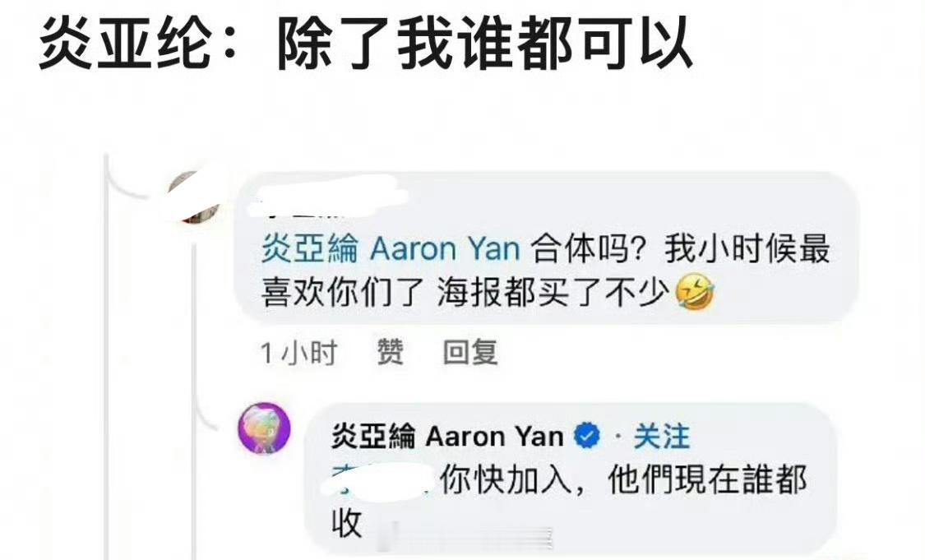Click the blue verified badge icon
925x560 pixels.
click(587, 436)
